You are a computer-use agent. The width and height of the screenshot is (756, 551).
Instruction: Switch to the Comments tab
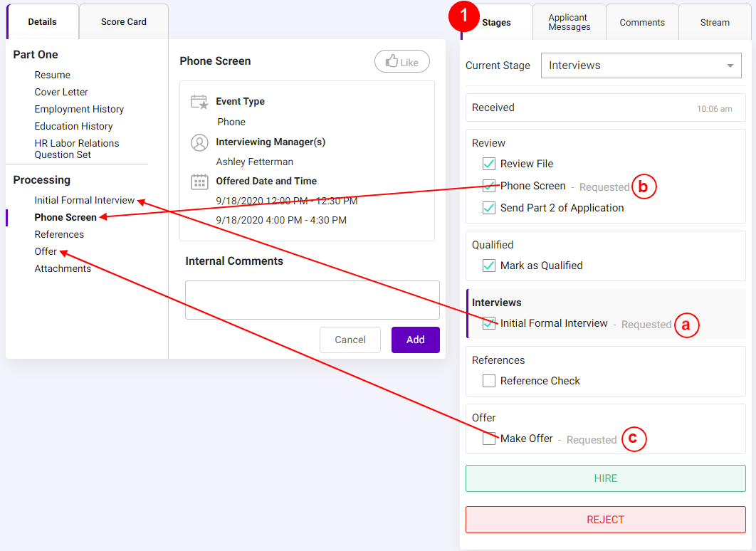pos(641,22)
